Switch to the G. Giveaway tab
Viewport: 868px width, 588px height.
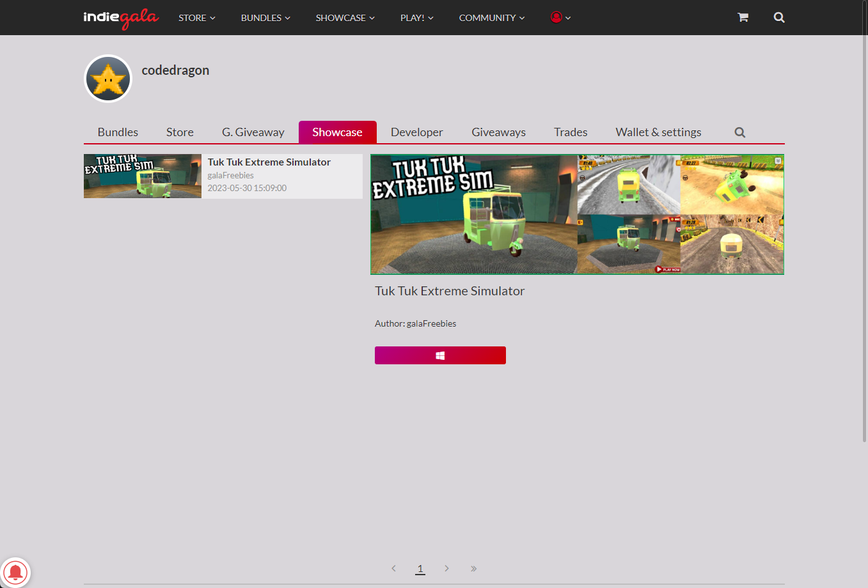click(x=253, y=132)
